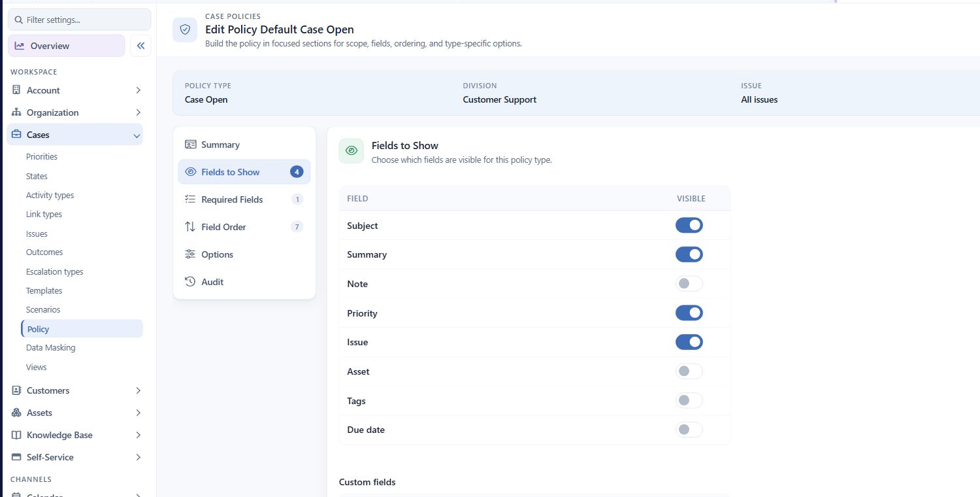The image size is (980, 497).
Task: Click the Cases briefcase icon
Action: click(x=16, y=135)
